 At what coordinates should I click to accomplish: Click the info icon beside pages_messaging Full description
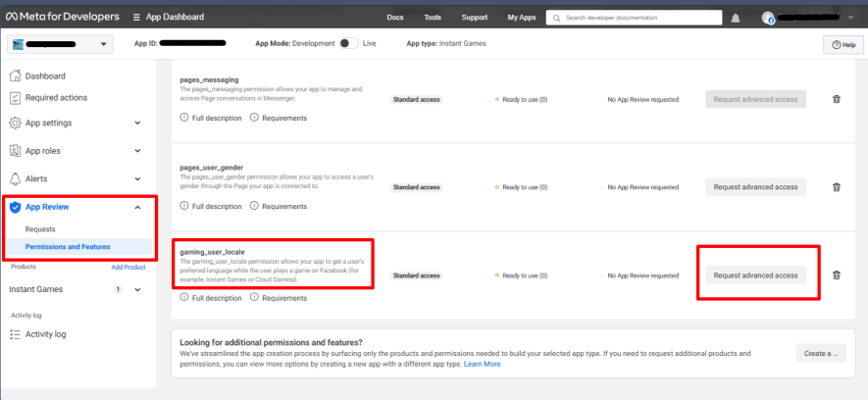click(x=184, y=118)
